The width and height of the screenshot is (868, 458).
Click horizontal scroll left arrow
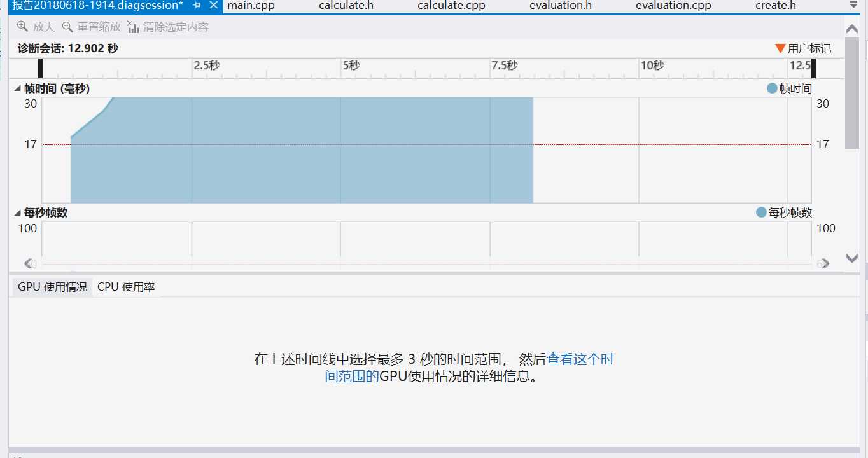point(29,263)
